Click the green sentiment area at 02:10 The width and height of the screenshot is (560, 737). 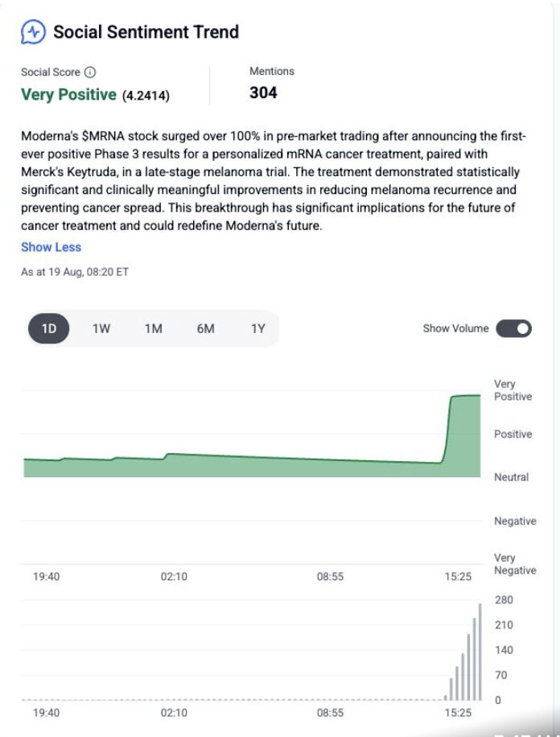pyautogui.click(x=174, y=465)
